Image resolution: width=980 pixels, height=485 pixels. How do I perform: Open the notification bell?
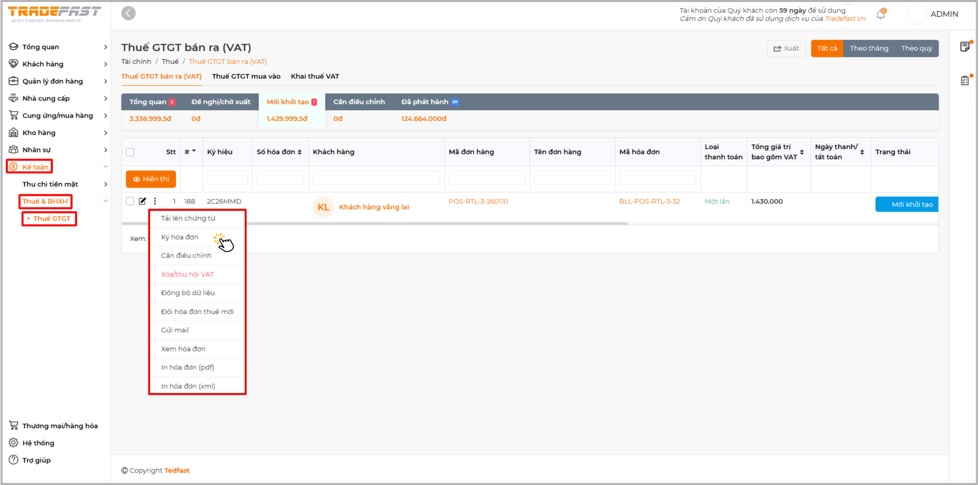tap(880, 15)
